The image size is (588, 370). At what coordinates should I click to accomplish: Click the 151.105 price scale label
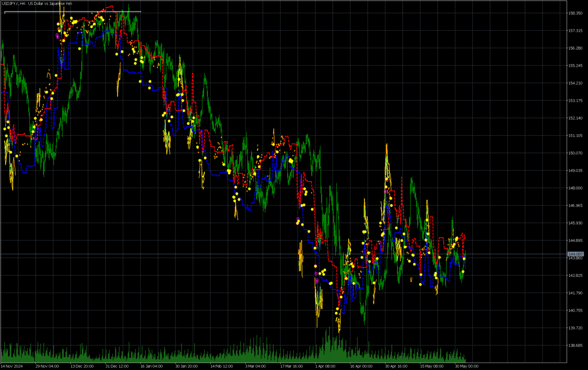575,136
